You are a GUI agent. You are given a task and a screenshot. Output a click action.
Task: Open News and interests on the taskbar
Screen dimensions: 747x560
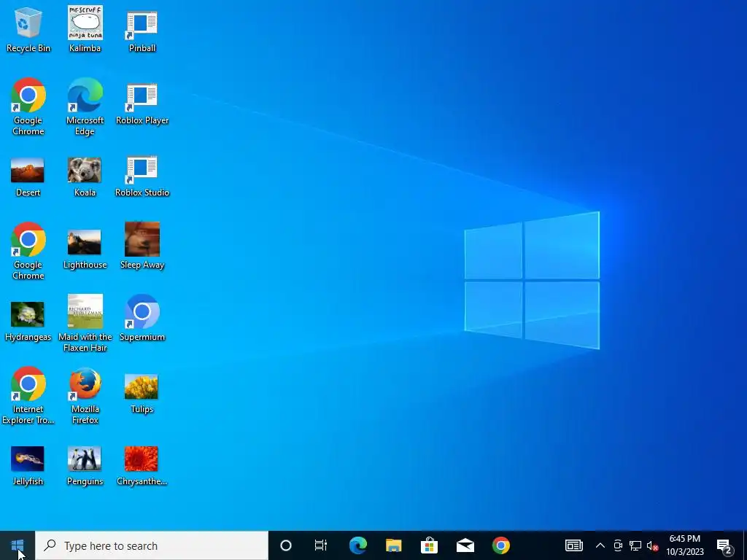click(x=573, y=545)
